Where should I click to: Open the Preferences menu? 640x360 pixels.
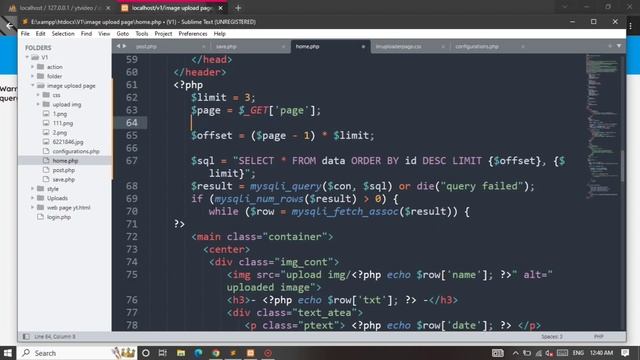pyautogui.click(x=193, y=33)
